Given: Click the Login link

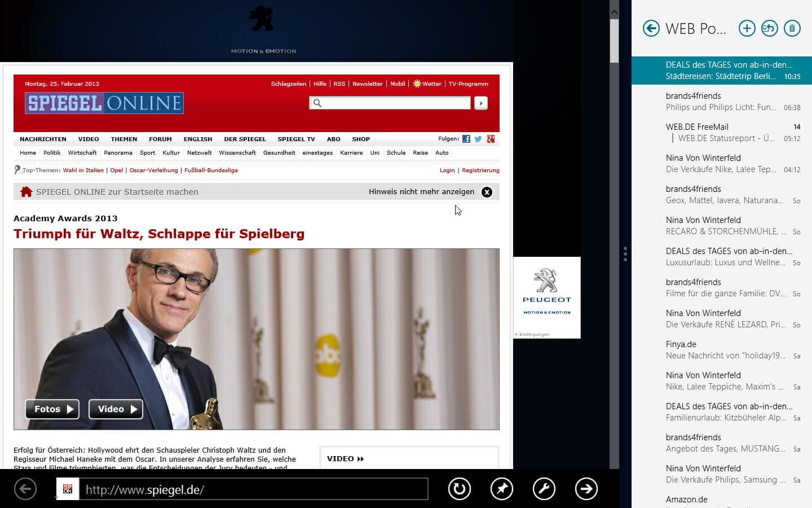Looking at the screenshot, I should pyautogui.click(x=447, y=170).
